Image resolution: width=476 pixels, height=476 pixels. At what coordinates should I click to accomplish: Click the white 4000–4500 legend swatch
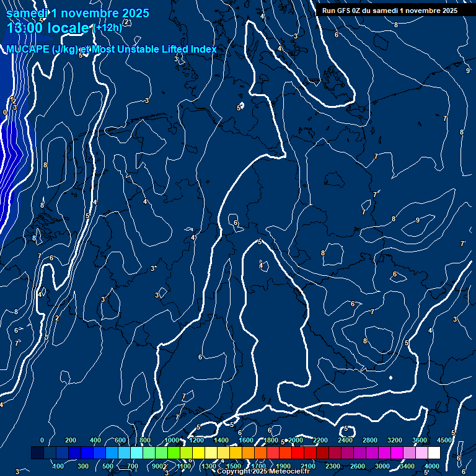click(x=434, y=453)
